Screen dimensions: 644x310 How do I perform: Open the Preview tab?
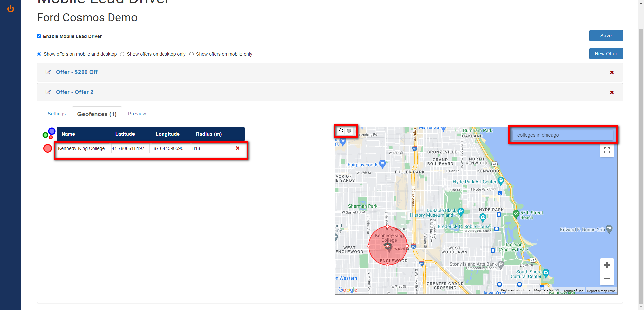click(x=137, y=114)
